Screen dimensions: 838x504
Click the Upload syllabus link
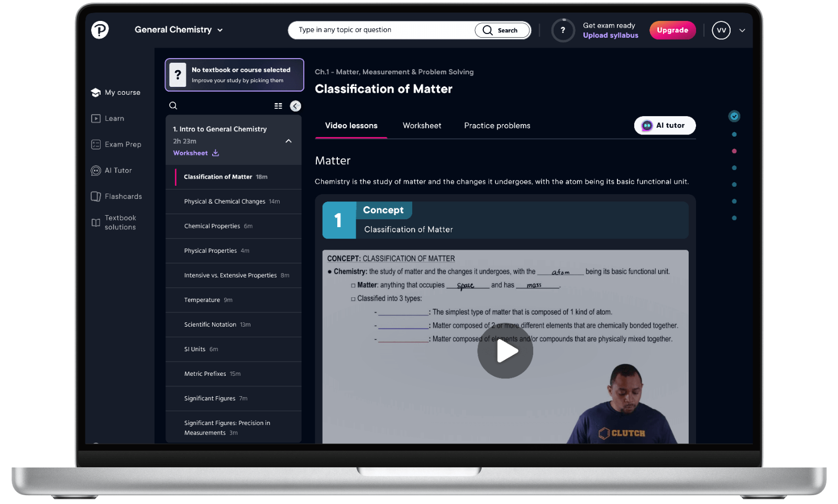pos(610,36)
